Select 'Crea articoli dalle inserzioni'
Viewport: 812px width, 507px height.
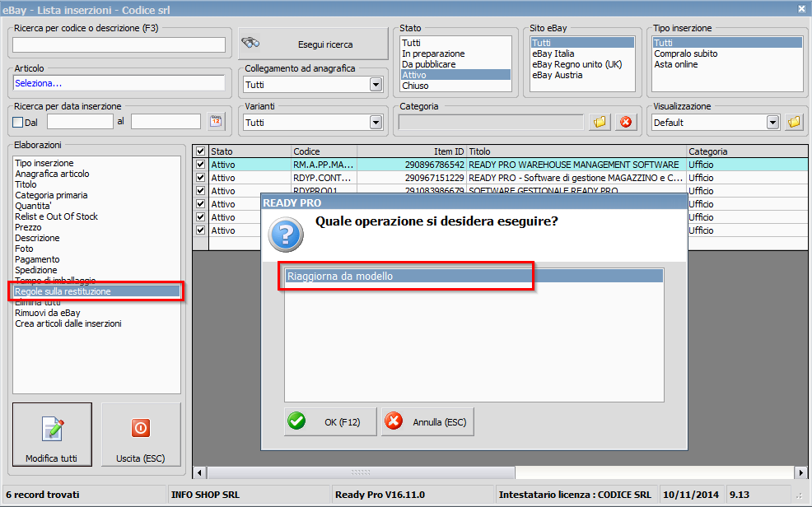96,323
